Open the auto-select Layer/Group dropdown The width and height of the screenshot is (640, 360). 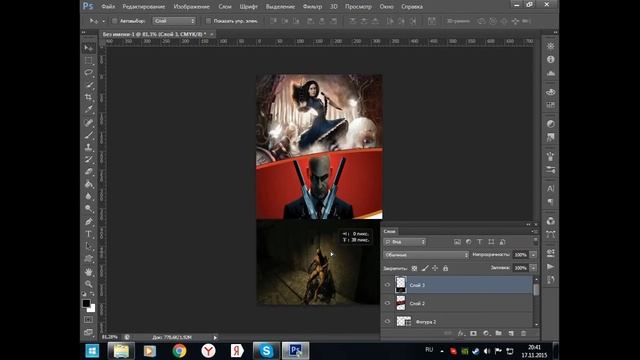174,21
